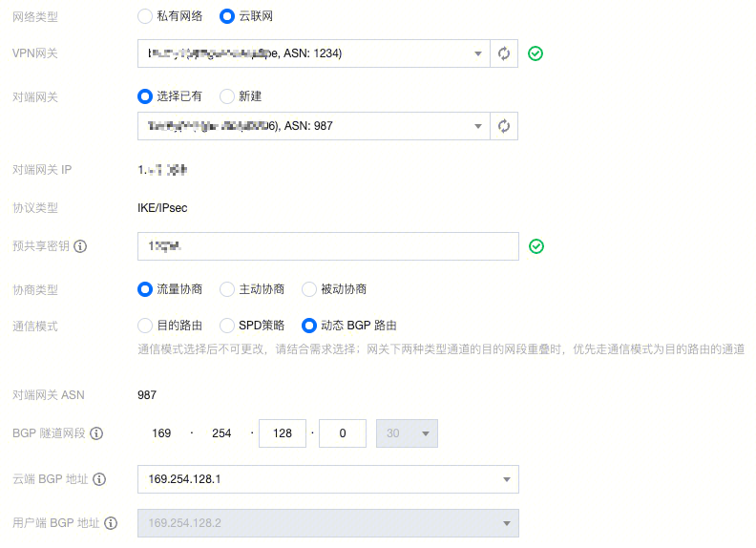Click the info icon next to BGP 隧道网段
The height and width of the screenshot is (548, 756).
click(x=96, y=433)
